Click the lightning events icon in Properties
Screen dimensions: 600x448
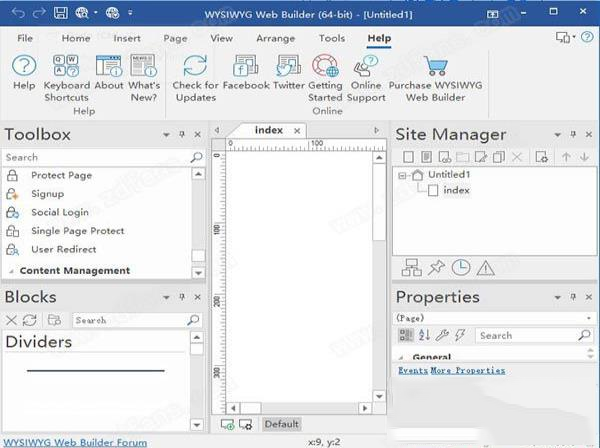coord(460,335)
